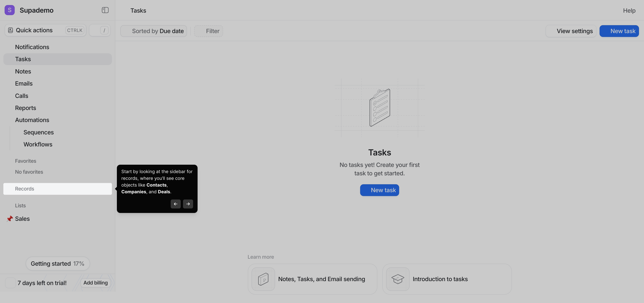644x303 pixels.
Task: Open the Reports page
Action: (x=26, y=108)
